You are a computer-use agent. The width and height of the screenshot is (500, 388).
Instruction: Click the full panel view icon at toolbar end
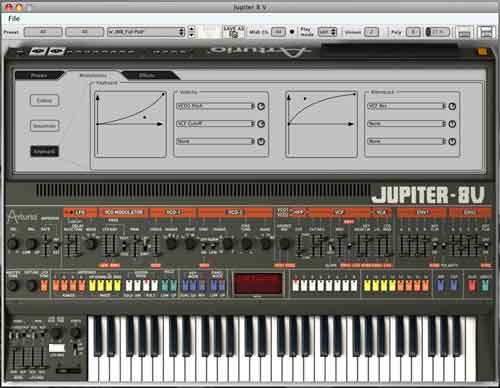click(x=486, y=32)
